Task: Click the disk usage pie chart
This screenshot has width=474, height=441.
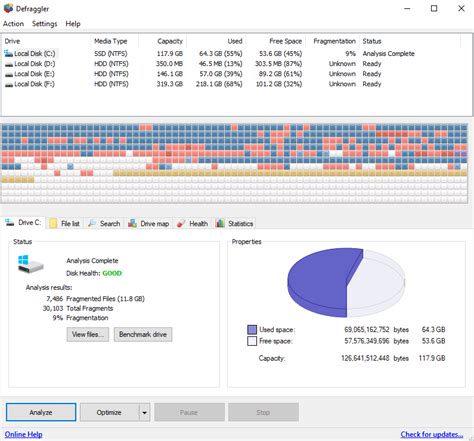Action: pyautogui.click(x=346, y=282)
